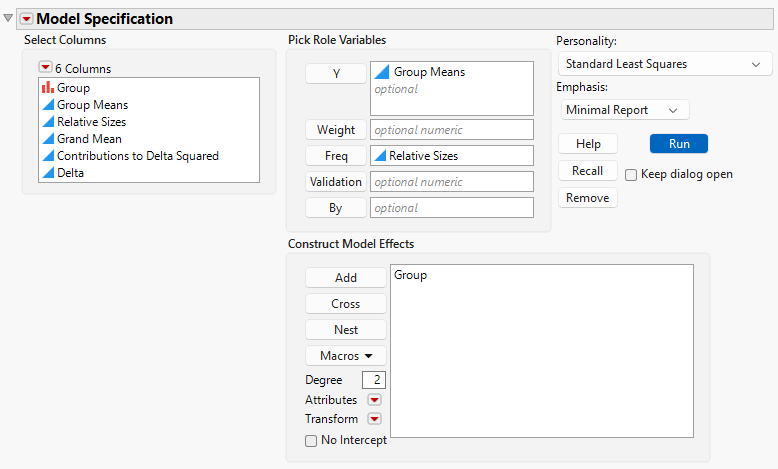Select the Delta column in list
The image size is (778, 469).
[x=72, y=173]
